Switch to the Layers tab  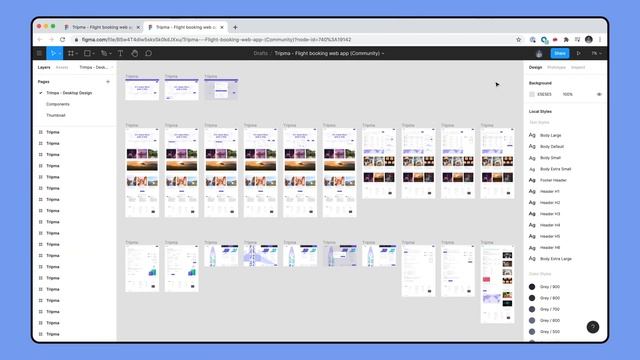44,67
